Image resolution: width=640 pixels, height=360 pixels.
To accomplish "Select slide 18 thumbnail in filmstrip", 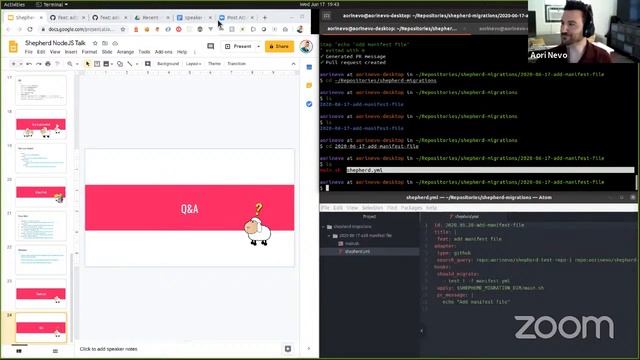I will pos(41,124).
